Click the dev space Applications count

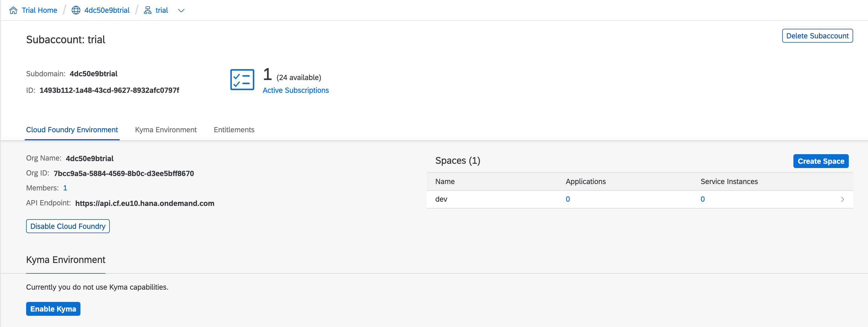click(x=567, y=199)
